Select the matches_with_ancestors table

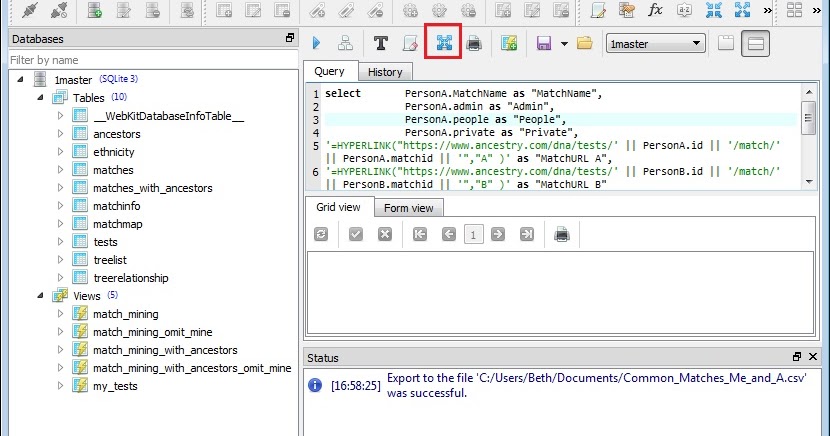[x=152, y=188]
